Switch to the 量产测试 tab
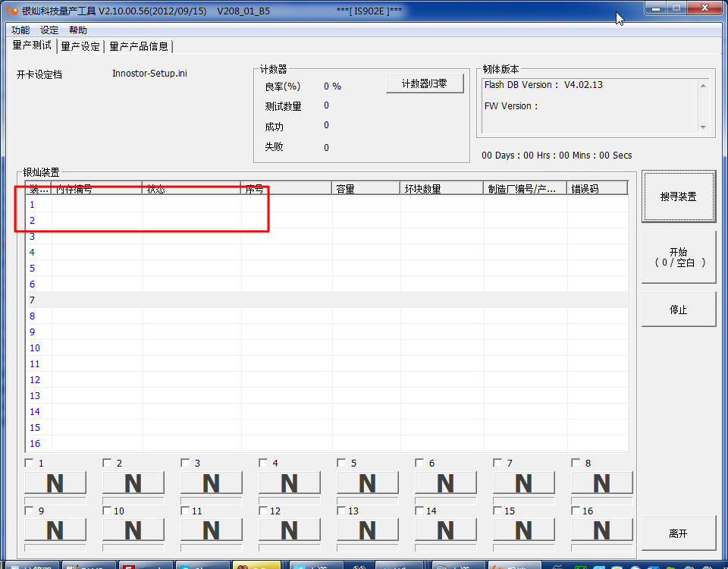The image size is (728, 569). coord(32,46)
